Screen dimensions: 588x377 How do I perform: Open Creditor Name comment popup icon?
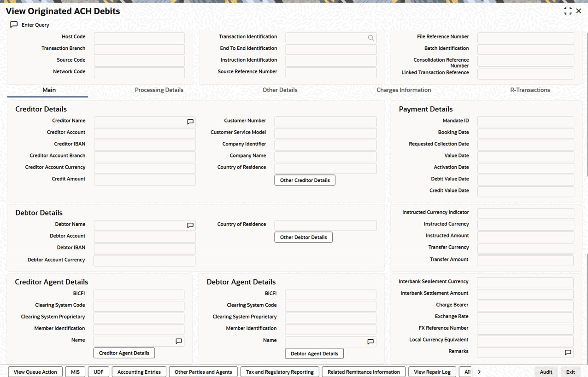(190, 122)
